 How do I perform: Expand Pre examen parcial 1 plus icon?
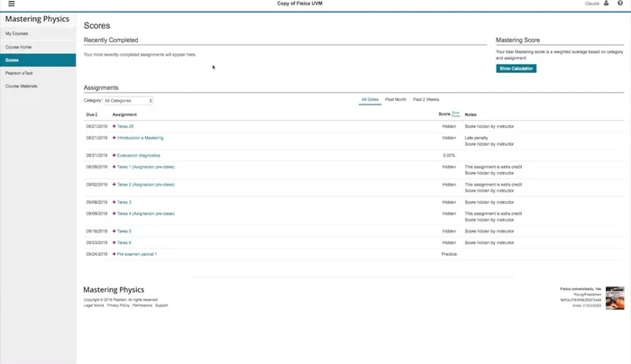coord(114,254)
